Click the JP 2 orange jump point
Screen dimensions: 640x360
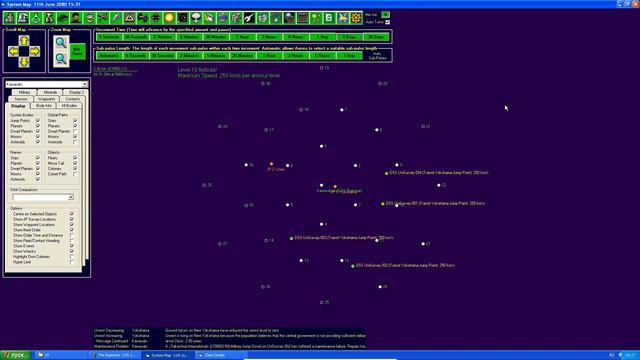pyautogui.click(x=271, y=164)
